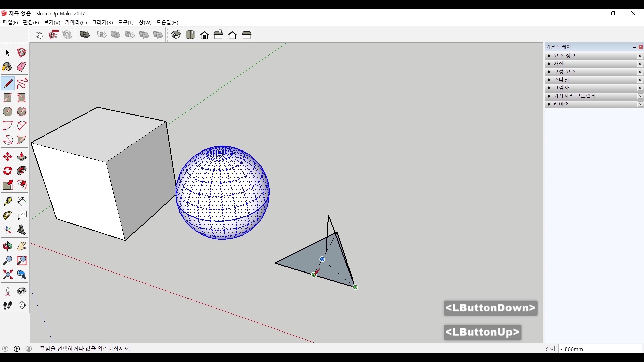
Task: Open the 카메라 menu
Action: click(76, 22)
